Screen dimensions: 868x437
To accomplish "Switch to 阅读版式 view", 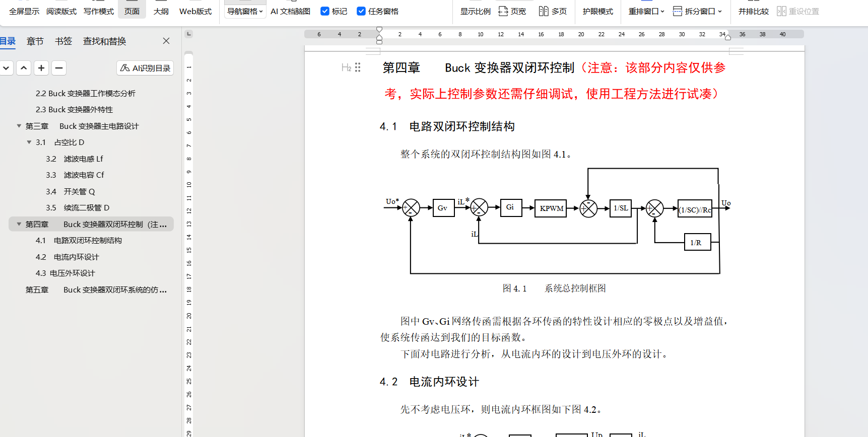I will [61, 11].
